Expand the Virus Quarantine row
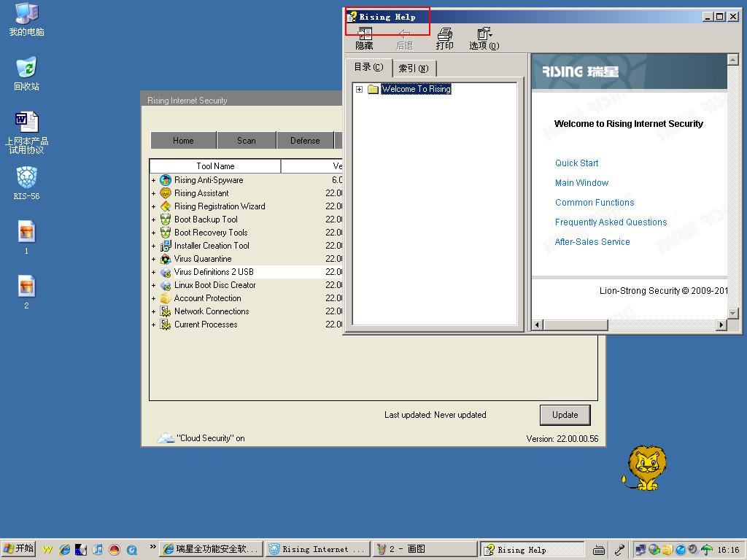747x560 pixels. pos(153,259)
